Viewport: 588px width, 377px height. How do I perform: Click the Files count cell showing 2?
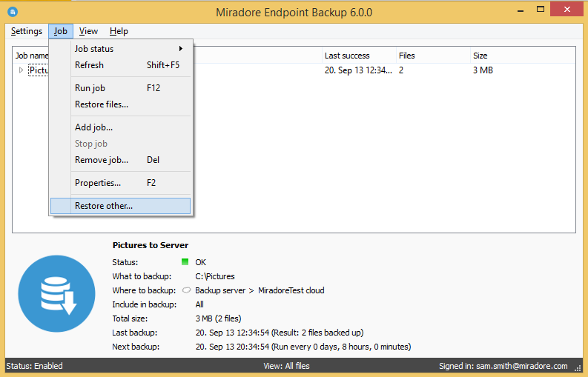pyautogui.click(x=401, y=70)
